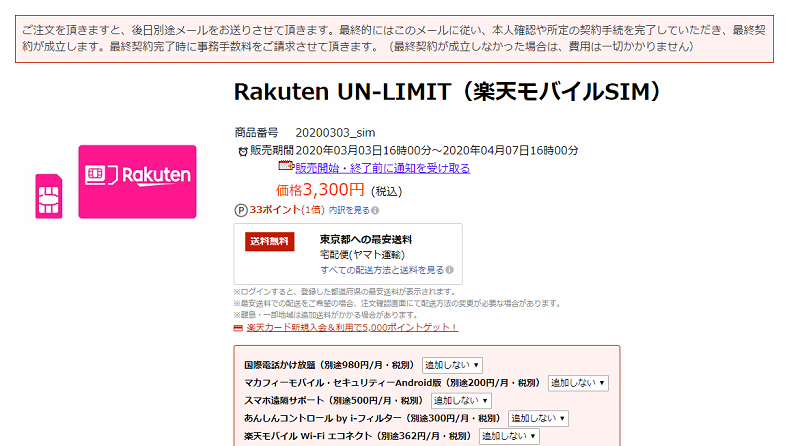Click the P point icon beside 33ポイント
800x446 pixels.
(241, 210)
